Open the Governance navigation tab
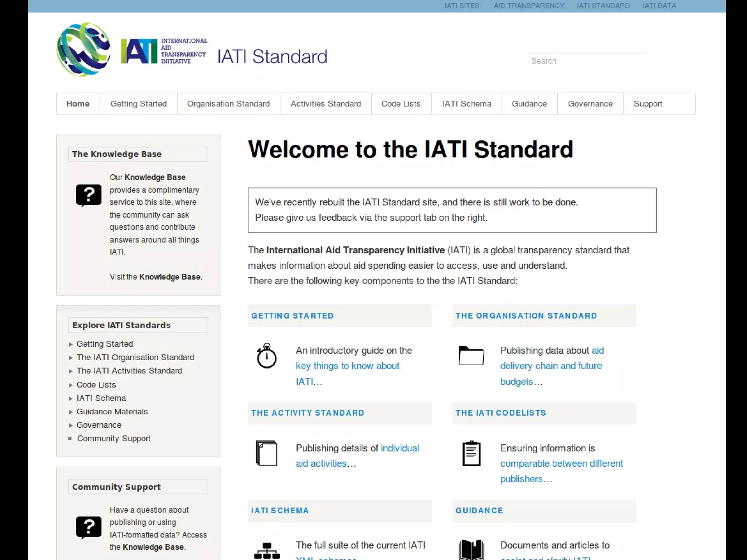Screen dimensions: 747x560 [x=590, y=104]
